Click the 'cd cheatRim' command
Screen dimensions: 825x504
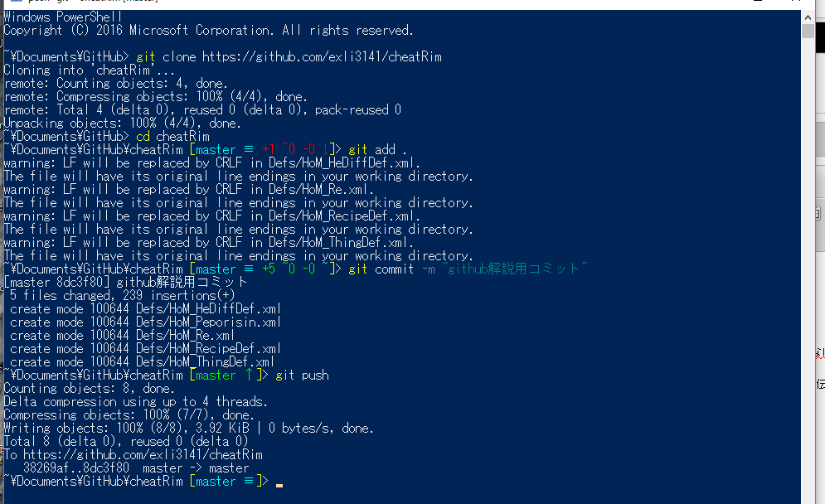coord(172,137)
